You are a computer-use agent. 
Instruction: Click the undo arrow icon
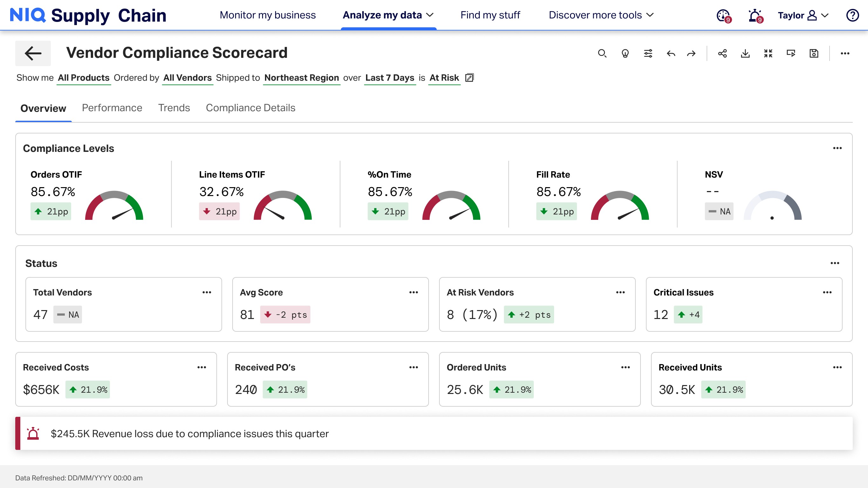(671, 53)
